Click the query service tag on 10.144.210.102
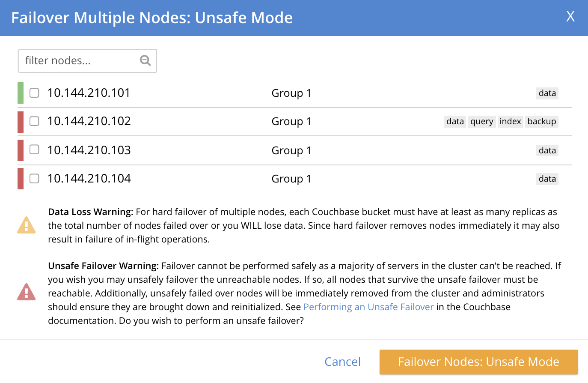The image size is (588, 383). 482,122
